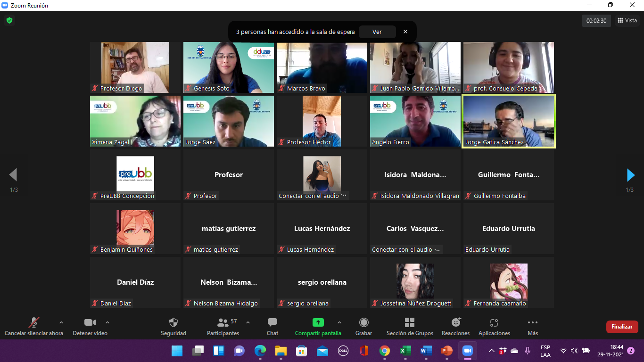Click the red Finalizar button
Image resolution: width=644 pixels, height=362 pixels.
point(622,327)
